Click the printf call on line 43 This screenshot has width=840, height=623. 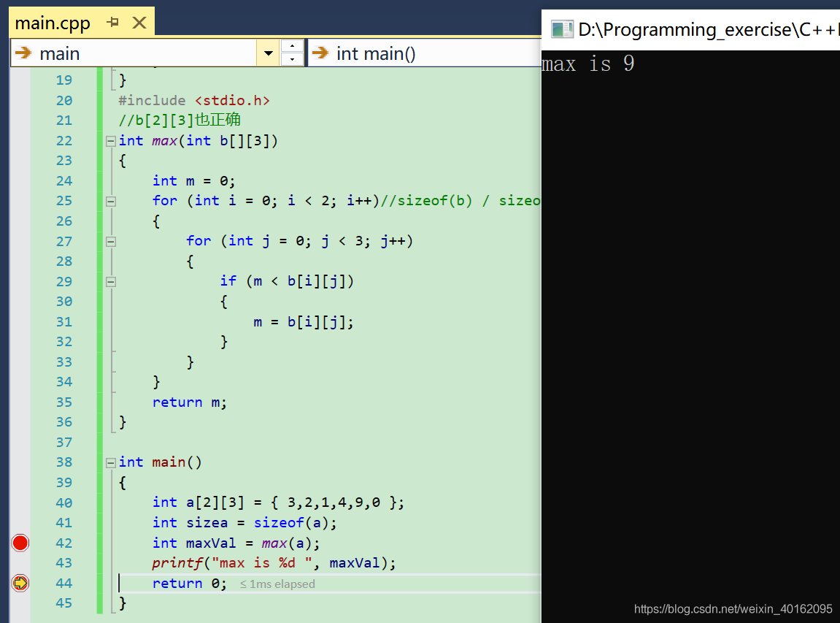click(x=274, y=563)
